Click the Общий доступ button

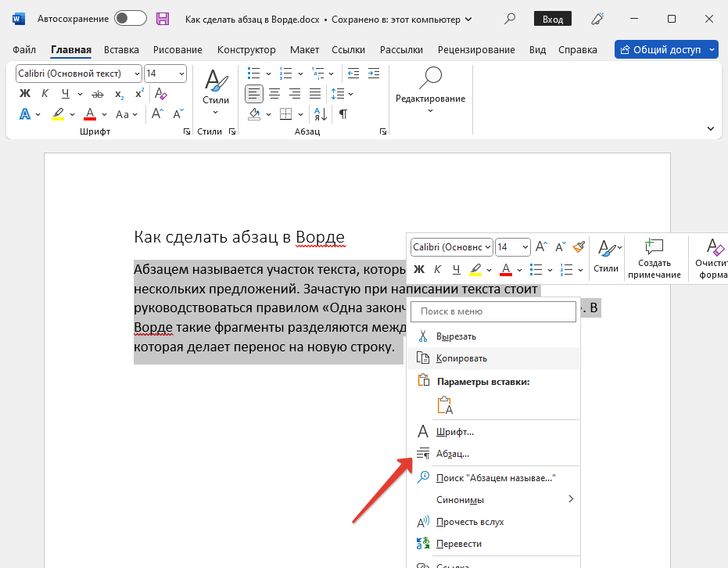[661, 49]
